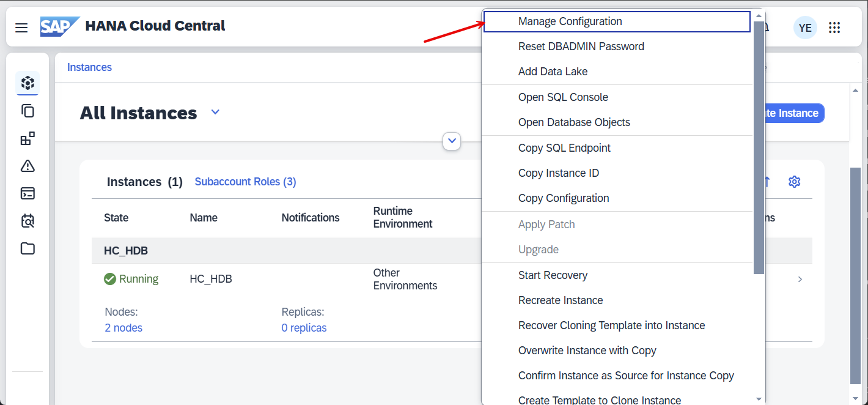Choose Add Data Lake
This screenshot has width=868, height=405.
(x=617, y=72)
